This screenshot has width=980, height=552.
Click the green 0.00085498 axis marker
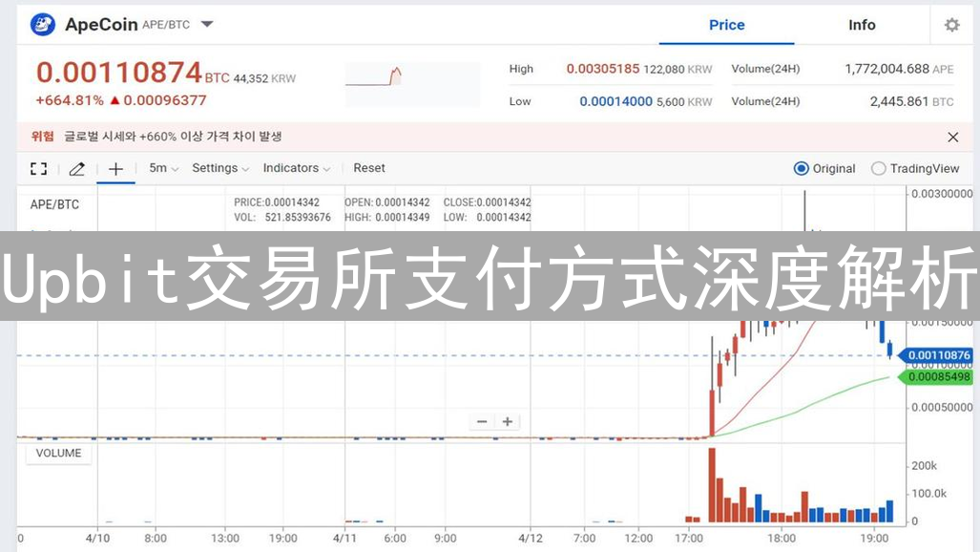pos(935,377)
